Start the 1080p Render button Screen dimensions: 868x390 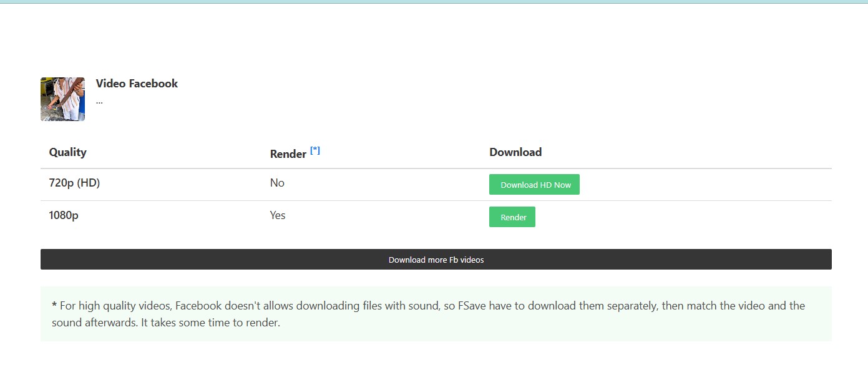pyautogui.click(x=512, y=217)
